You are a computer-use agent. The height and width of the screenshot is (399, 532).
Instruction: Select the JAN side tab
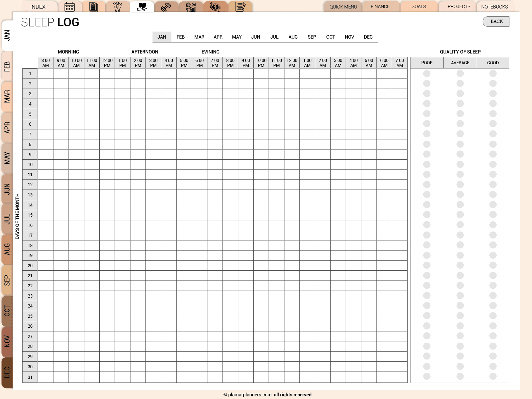pos(7,36)
